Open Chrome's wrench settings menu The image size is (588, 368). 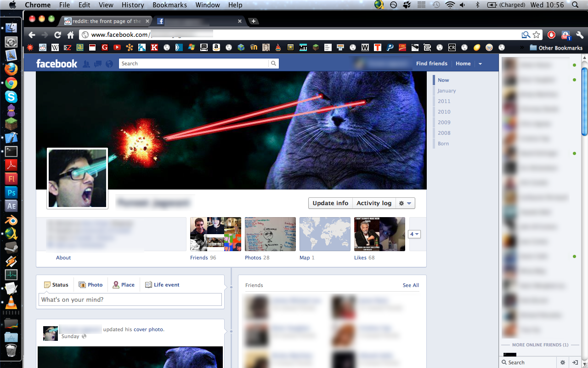point(580,35)
